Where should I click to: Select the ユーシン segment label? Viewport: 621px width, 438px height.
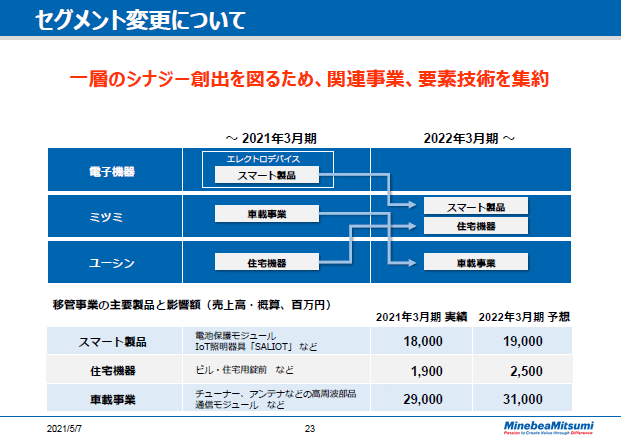pyautogui.click(x=112, y=263)
